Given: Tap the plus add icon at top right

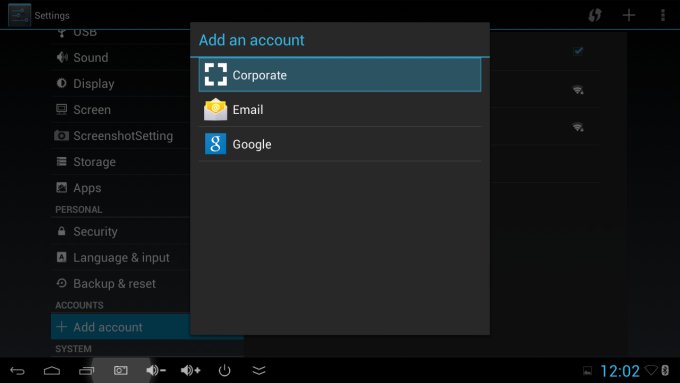Looking at the screenshot, I should 629,15.
